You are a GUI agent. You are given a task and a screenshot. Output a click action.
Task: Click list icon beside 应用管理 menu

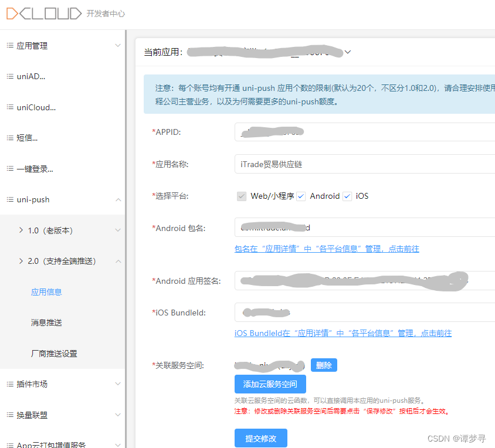pyautogui.click(x=10, y=46)
